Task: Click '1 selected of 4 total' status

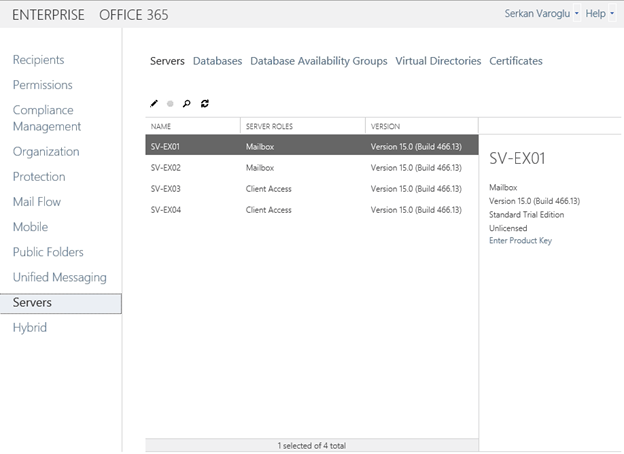Action: (x=312, y=446)
